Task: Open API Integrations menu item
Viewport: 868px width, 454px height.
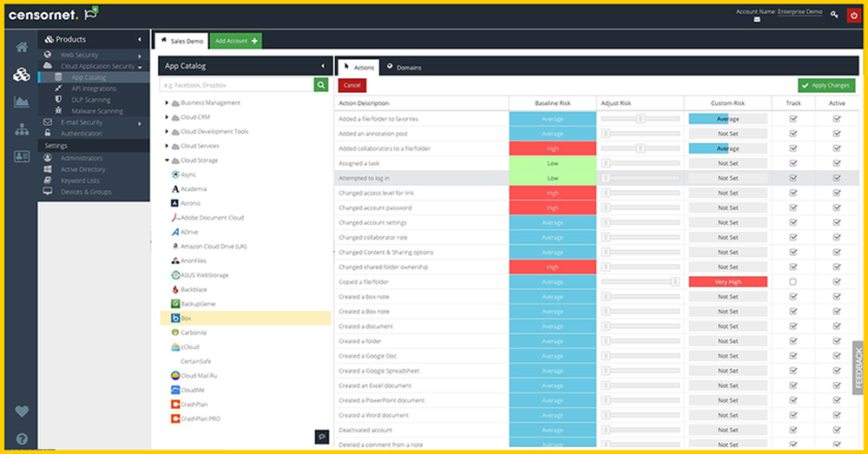Action: 94,89
